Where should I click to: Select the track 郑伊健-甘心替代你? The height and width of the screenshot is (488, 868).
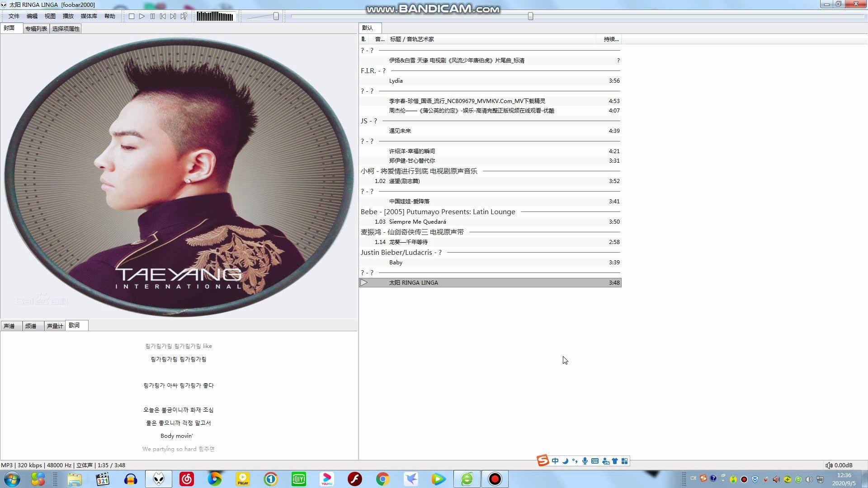[x=490, y=161]
